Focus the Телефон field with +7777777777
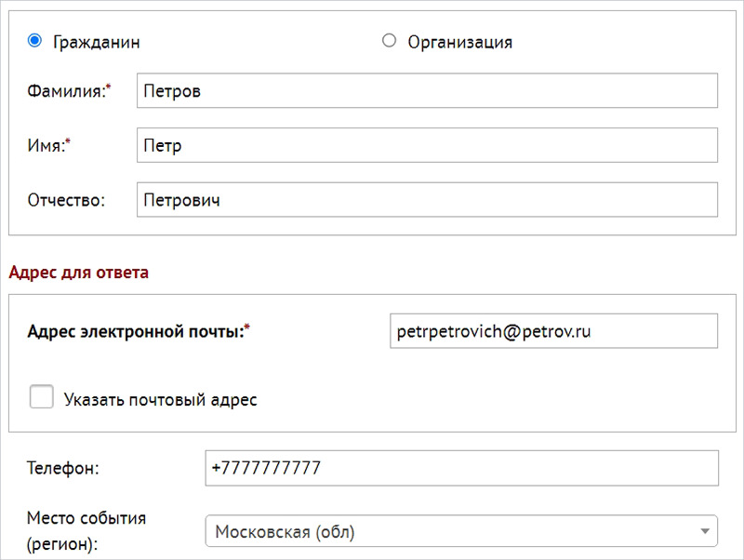This screenshot has width=744, height=560. [461, 468]
